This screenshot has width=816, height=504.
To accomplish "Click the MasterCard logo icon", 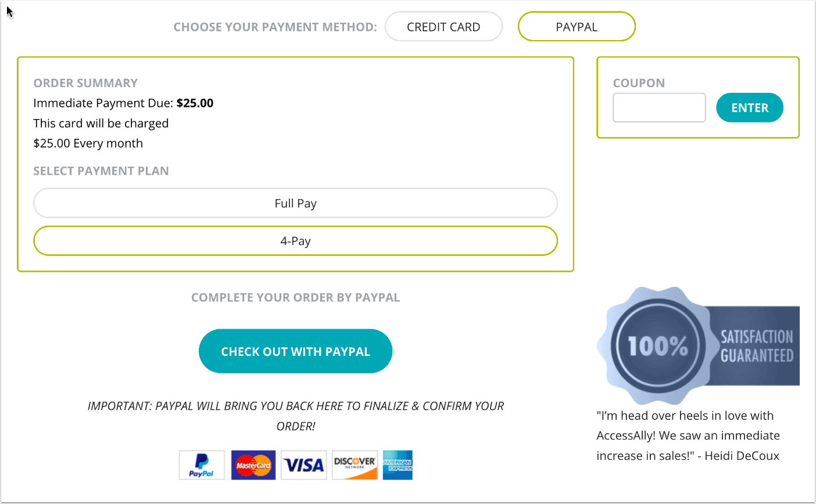I will click(253, 465).
